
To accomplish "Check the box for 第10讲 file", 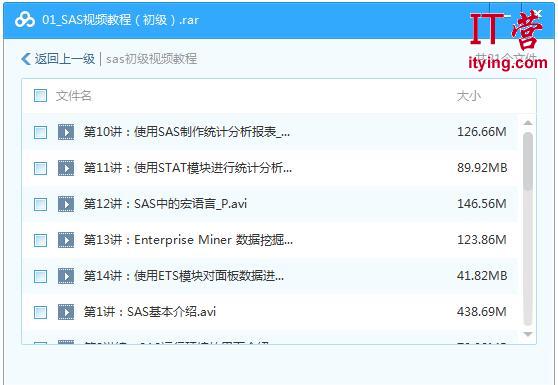I will [x=40, y=132].
